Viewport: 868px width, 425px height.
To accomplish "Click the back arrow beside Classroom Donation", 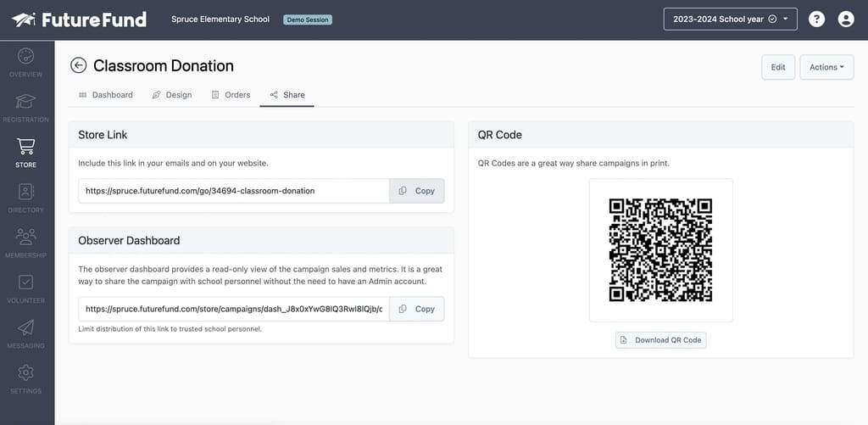I will [x=79, y=65].
